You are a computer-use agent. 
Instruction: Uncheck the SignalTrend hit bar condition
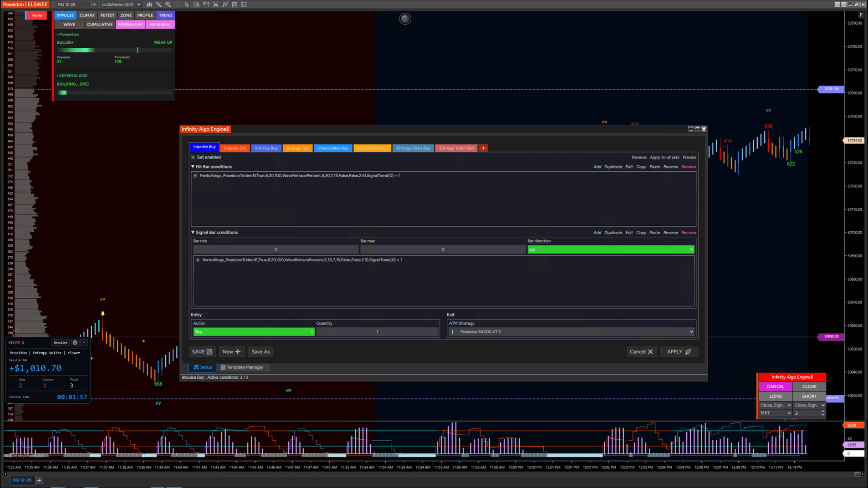click(195, 176)
